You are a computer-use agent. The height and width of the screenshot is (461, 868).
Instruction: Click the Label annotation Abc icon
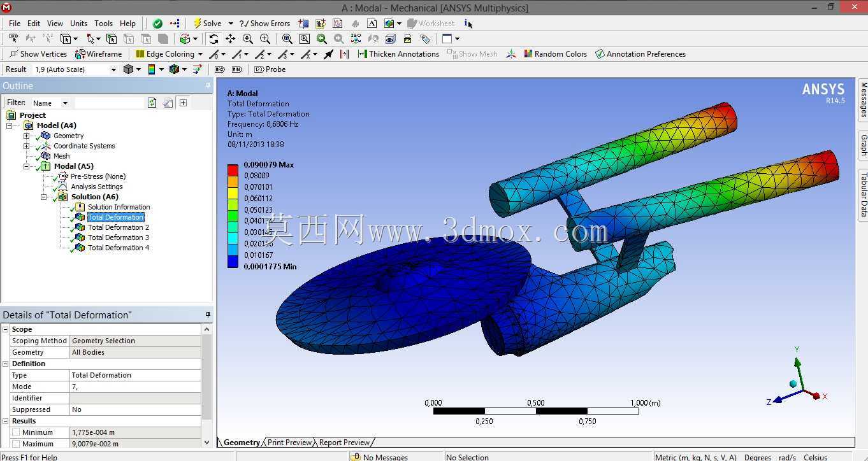[321, 24]
